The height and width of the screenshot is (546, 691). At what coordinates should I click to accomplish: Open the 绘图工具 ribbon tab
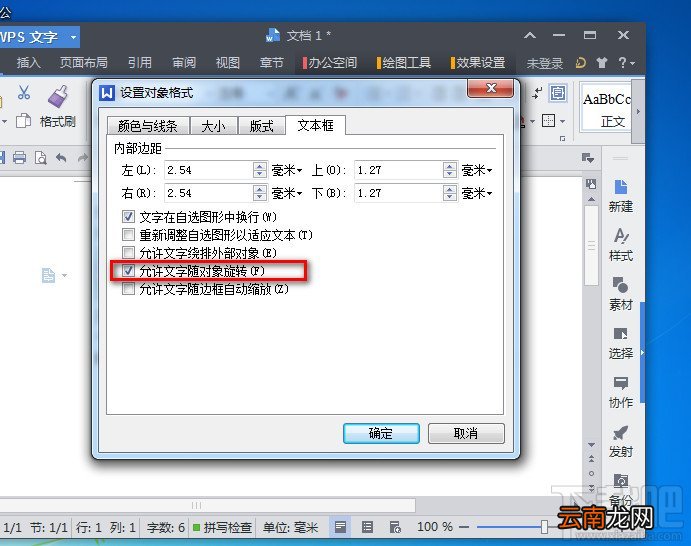pyautogui.click(x=403, y=63)
